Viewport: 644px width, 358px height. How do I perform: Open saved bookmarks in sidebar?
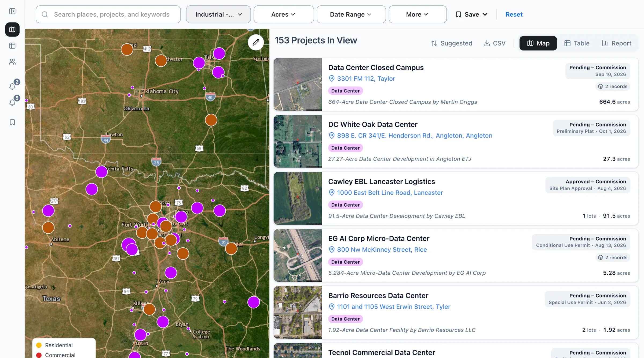point(12,122)
